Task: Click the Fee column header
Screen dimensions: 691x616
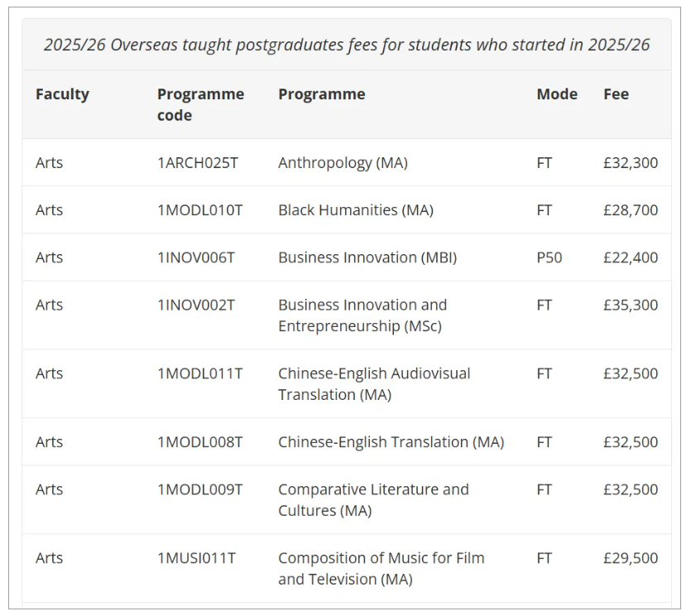Action: tap(616, 94)
